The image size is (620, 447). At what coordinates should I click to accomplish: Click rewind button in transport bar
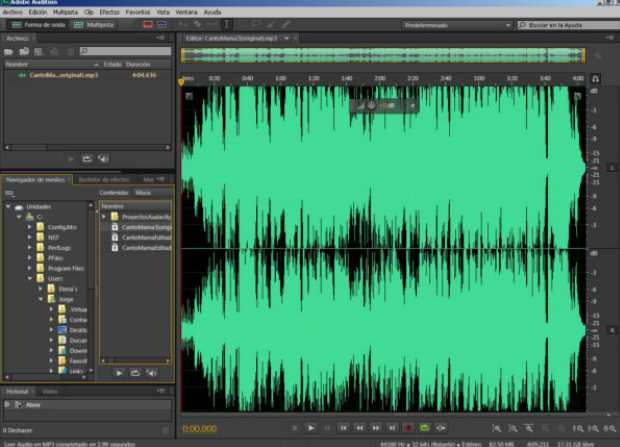[359, 428]
